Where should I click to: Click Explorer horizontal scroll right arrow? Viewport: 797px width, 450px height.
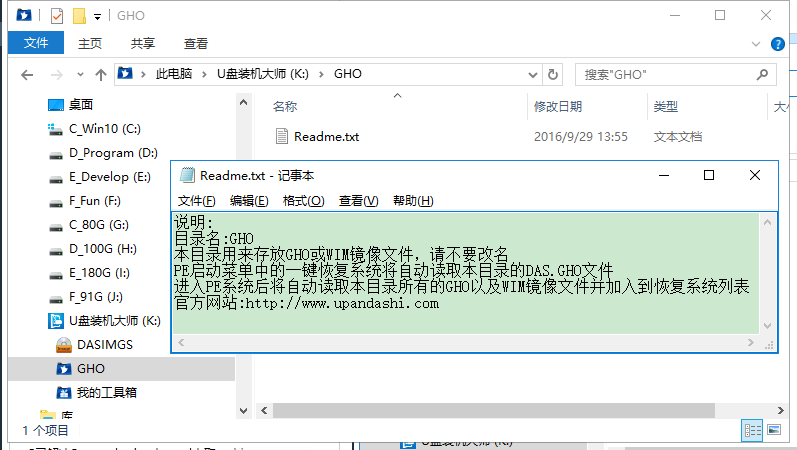click(780, 410)
